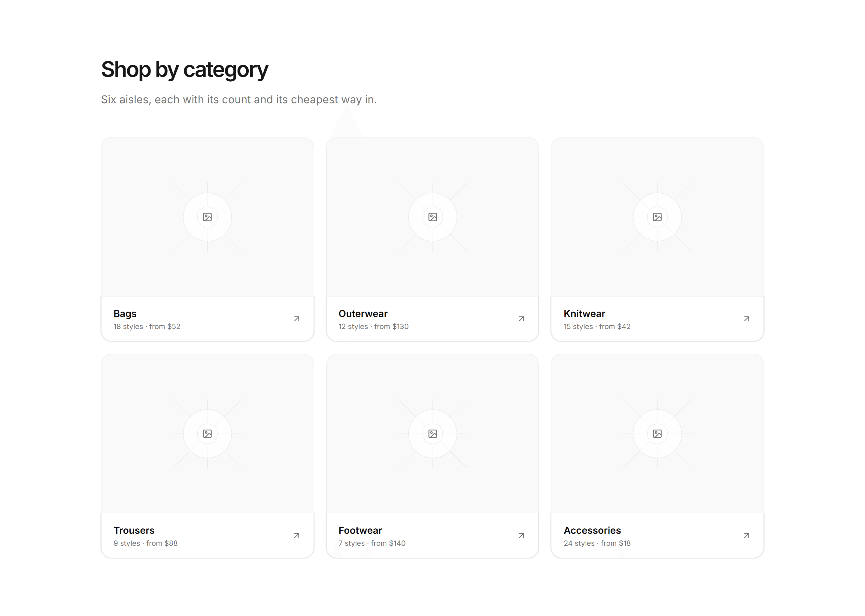Image resolution: width=865 pixels, height=616 pixels.
Task: Click the Knitwear image placeholder icon
Action: (x=657, y=217)
